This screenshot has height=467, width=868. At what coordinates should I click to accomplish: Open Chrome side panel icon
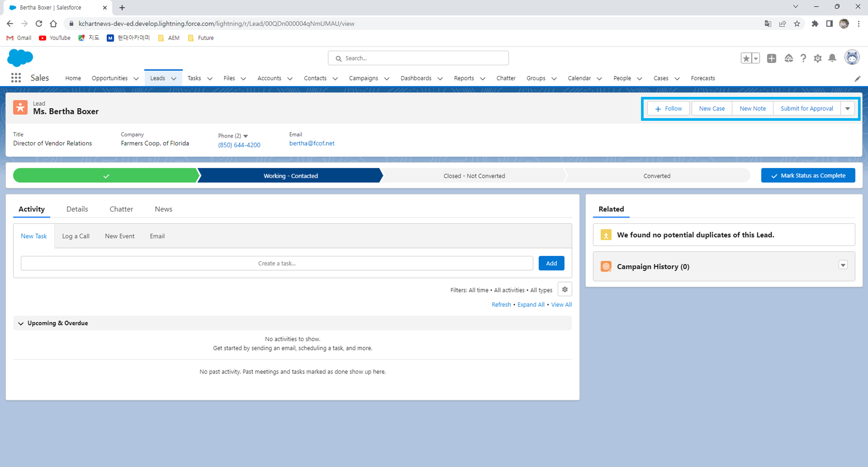[x=829, y=24]
